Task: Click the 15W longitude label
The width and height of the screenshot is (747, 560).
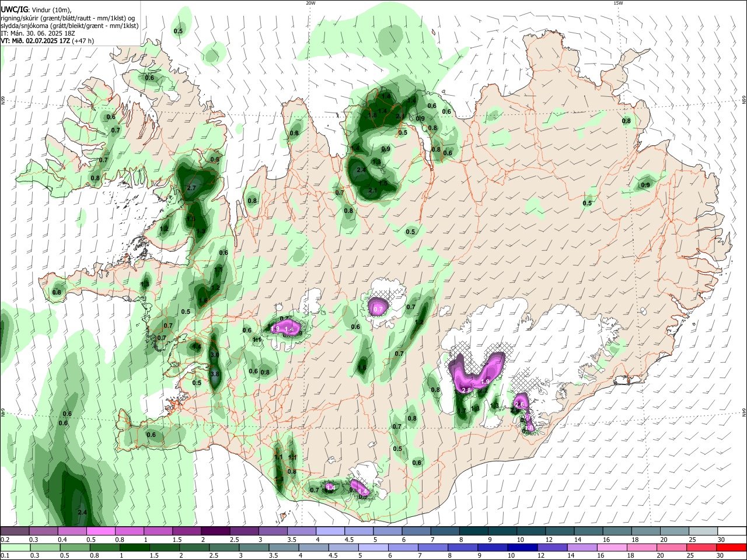Action: (x=618, y=3)
